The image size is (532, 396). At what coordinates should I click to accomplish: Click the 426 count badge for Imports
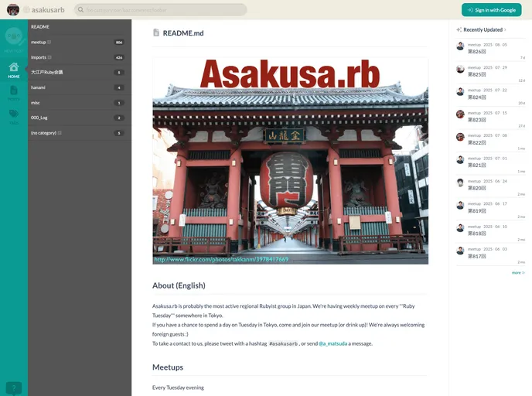119,58
